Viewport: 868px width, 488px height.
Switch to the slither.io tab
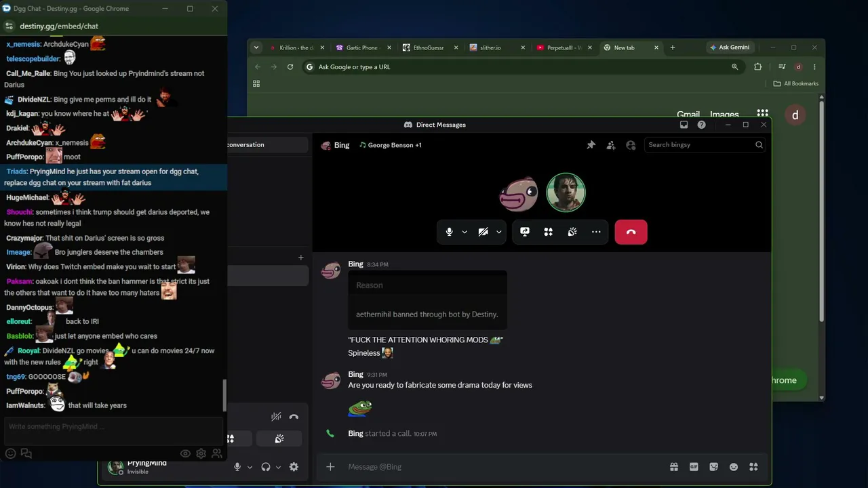click(496, 47)
